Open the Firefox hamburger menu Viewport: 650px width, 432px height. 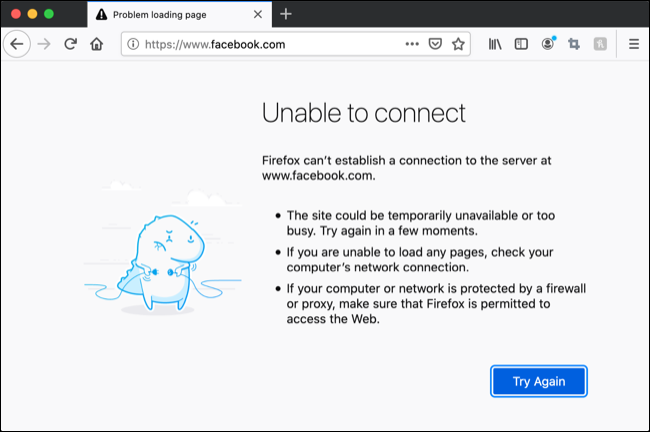[x=633, y=44]
